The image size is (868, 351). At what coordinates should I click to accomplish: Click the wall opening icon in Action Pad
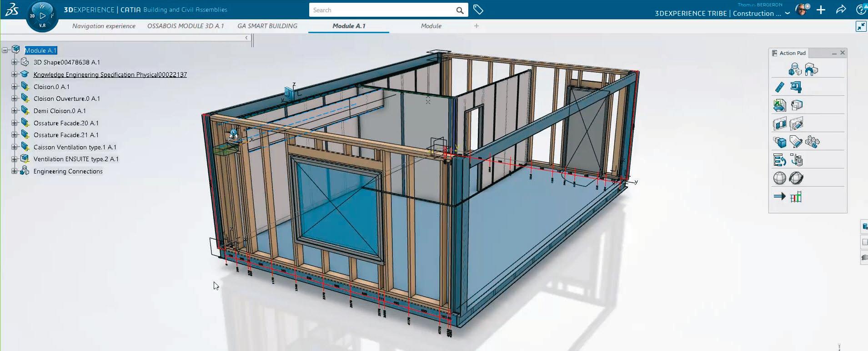pyautogui.click(x=780, y=124)
